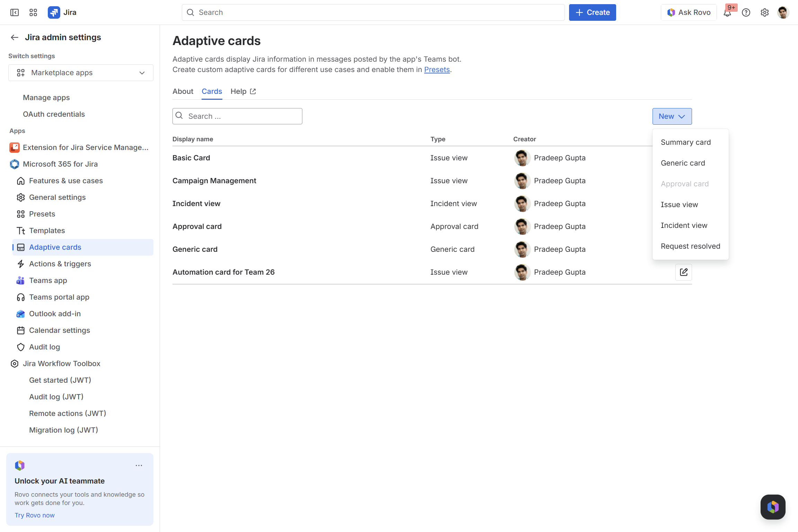Click the Microsoft 365 for Jira app icon
Screen dimensions: 798x532
point(15,164)
